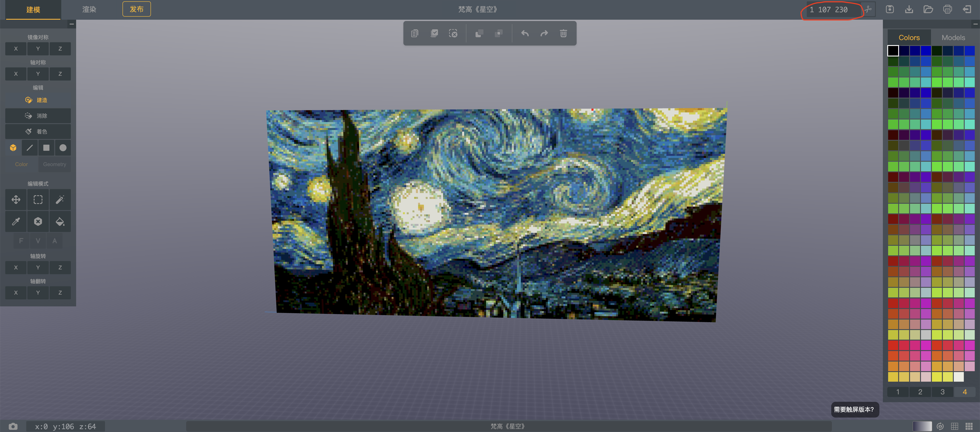Screen dimensions: 980x432
Task: Click the download export icon
Action: tap(909, 9)
